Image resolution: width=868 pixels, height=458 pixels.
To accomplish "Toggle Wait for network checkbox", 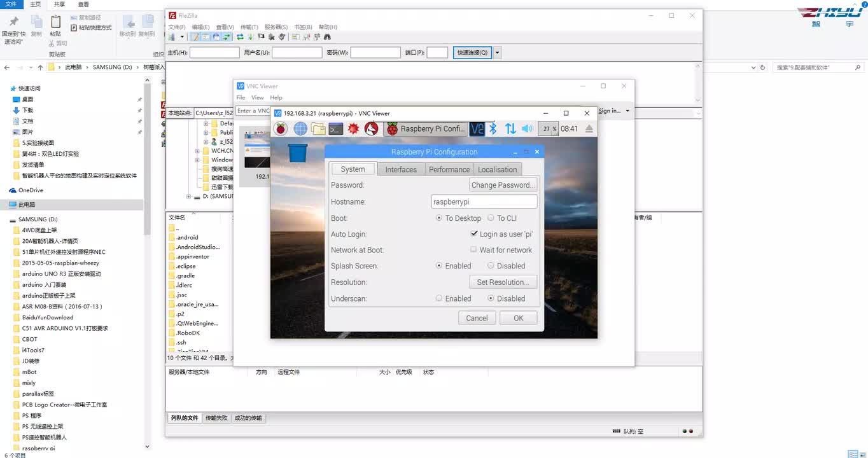I will point(473,250).
